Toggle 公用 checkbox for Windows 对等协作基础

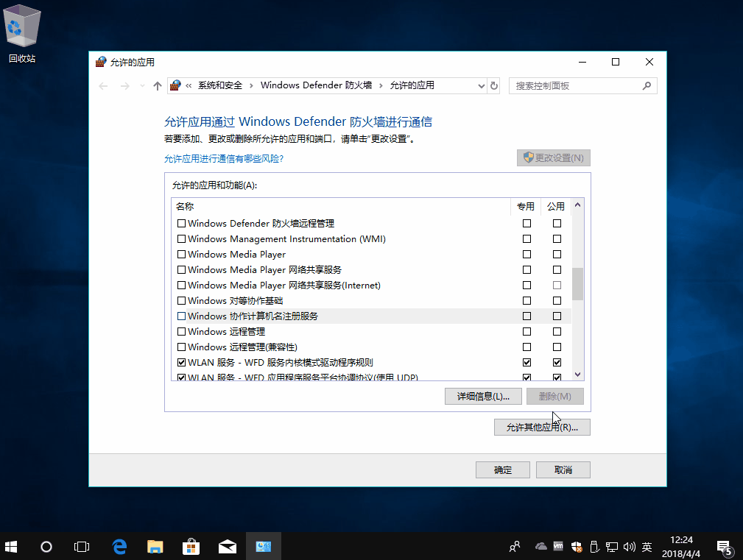coord(557,300)
